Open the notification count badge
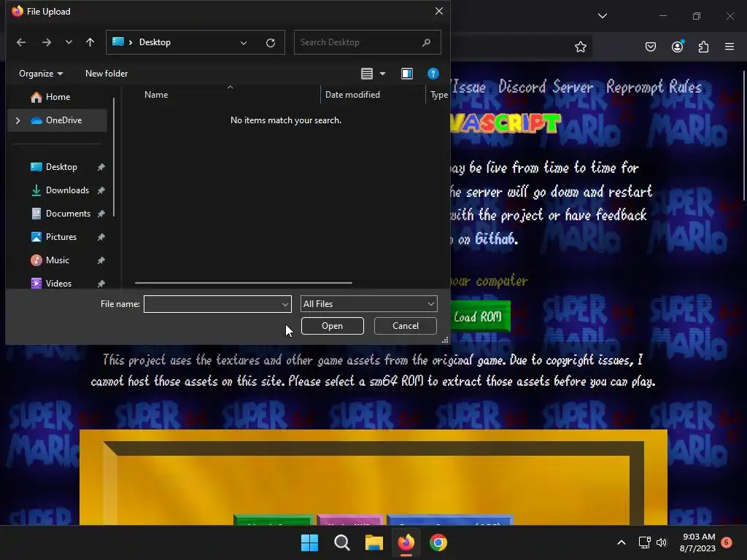 (x=727, y=542)
